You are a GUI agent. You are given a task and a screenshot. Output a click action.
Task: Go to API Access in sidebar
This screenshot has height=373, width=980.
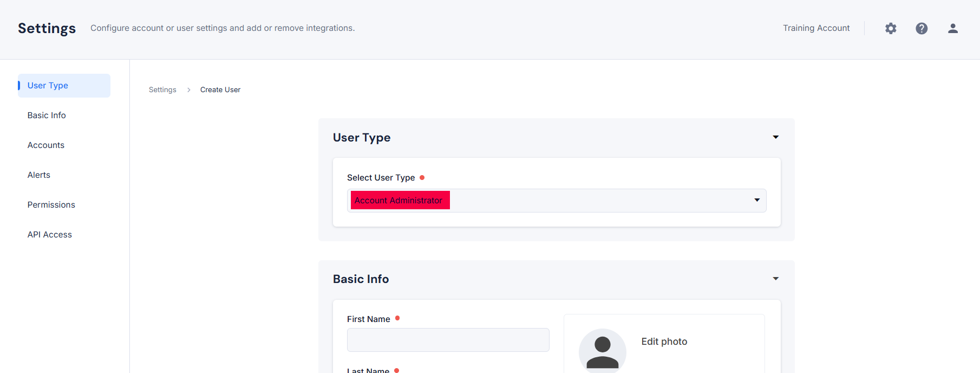(x=50, y=235)
